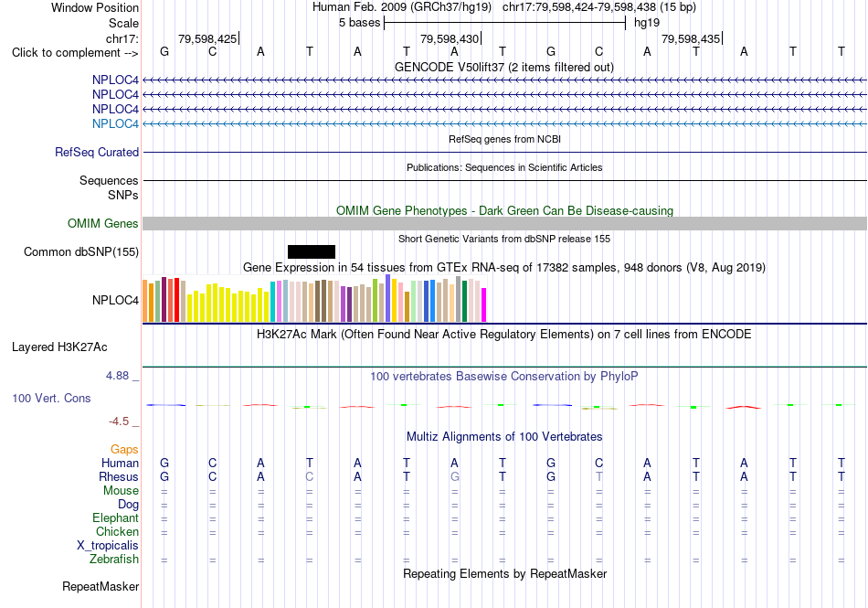Click the 100 Vert. Cons label
The height and width of the screenshot is (608, 868).
pos(51,398)
